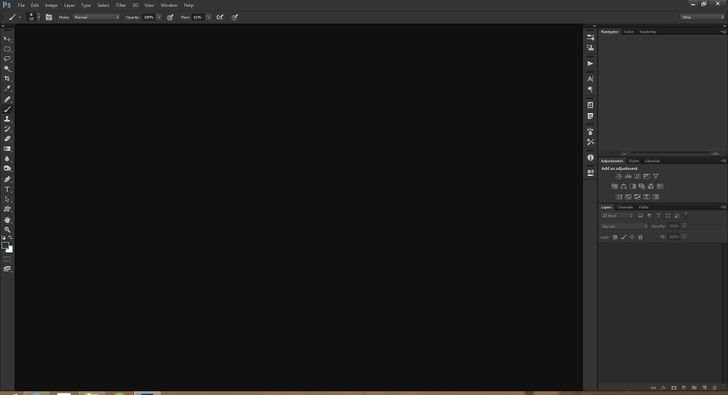Screen dimensions: 728x395
Task: Select the Horizontal Type tool
Action: pyautogui.click(x=7, y=189)
